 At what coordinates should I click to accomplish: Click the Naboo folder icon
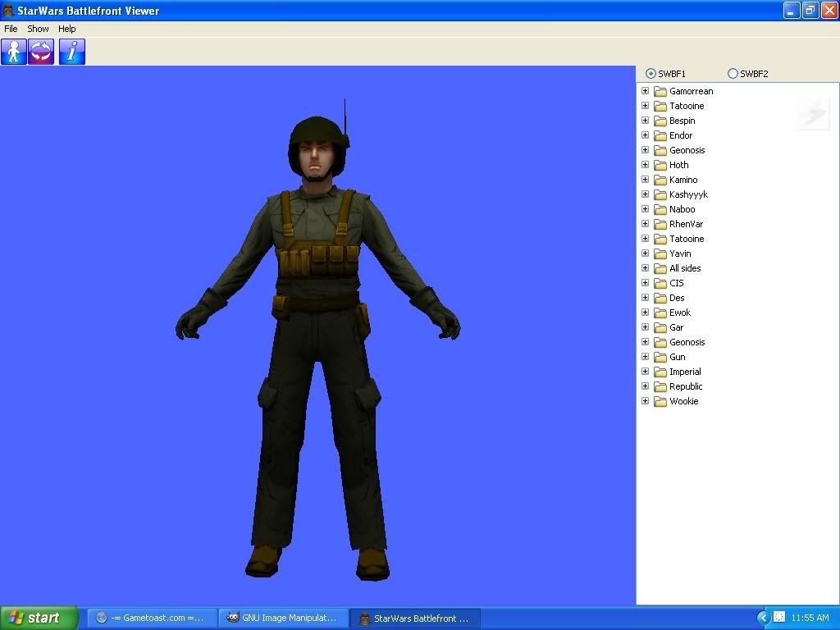(660, 209)
